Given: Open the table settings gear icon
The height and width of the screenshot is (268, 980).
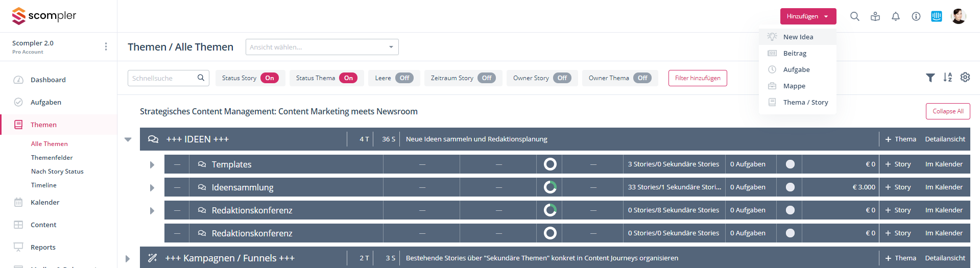Looking at the screenshot, I should pyautogui.click(x=965, y=77).
